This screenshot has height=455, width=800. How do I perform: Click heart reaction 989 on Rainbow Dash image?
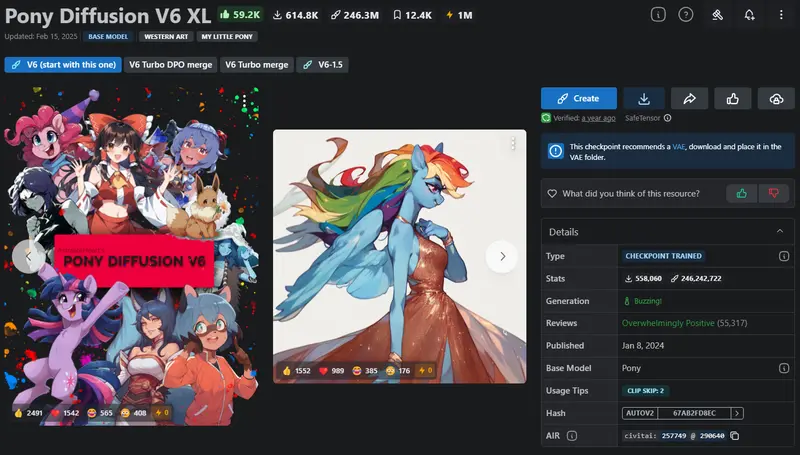click(332, 371)
